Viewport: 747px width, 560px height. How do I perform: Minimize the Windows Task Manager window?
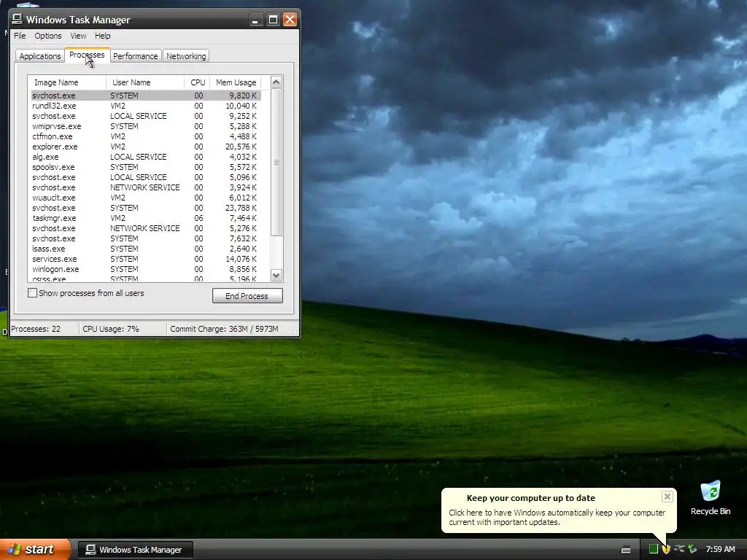pyautogui.click(x=256, y=20)
